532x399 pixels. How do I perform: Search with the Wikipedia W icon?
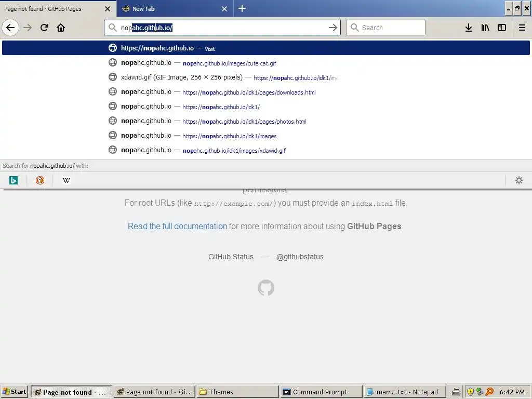[66, 180]
